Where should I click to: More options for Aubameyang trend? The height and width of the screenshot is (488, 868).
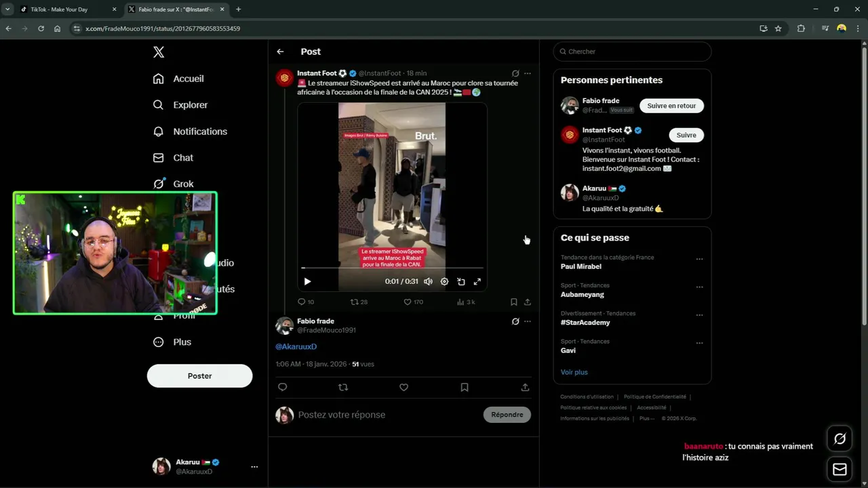pyautogui.click(x=699, y=287)
